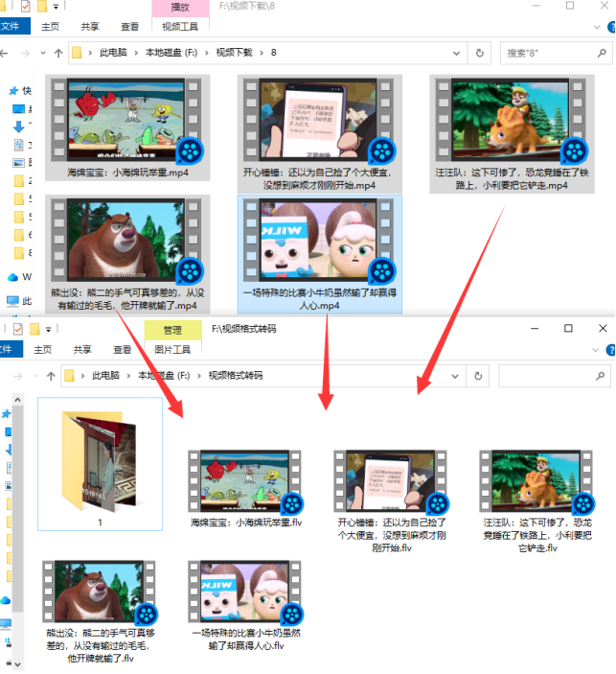The height and width of the screenshot is (674, 616).
Task: Open help icon in the top window
Action: tap(612, 27)
